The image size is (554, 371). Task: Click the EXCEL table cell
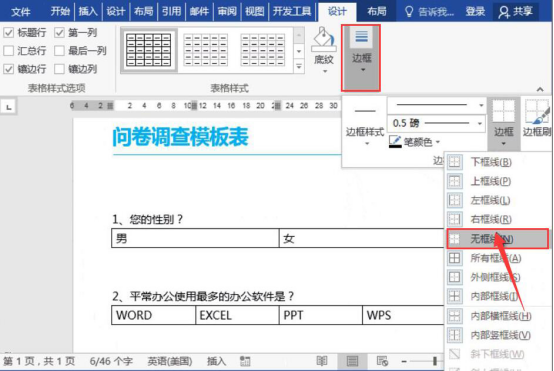(237, 315)
